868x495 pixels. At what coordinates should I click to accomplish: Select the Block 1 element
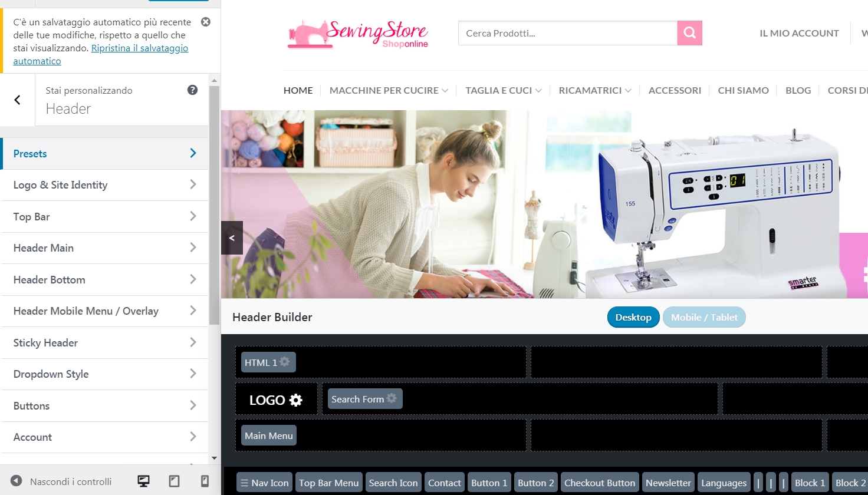(810, 483)
